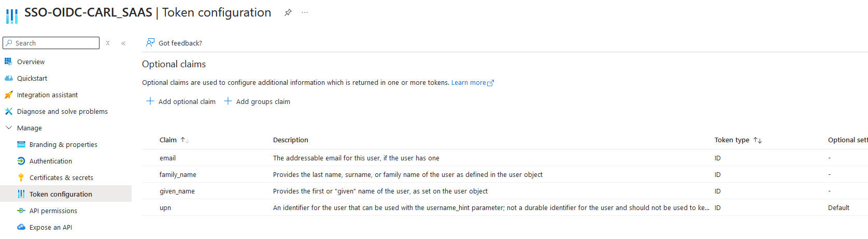Viewport: 868px width, 239px height.
Task: Click in the sidebar Search field
Action: click(51, 43)
